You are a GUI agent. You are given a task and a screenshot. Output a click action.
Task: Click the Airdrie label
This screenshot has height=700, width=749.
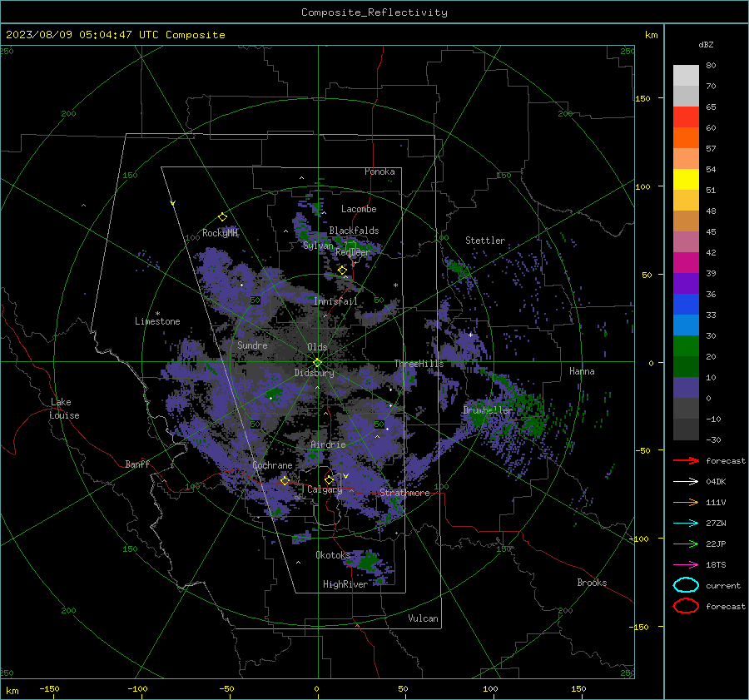tap(328, 444)
